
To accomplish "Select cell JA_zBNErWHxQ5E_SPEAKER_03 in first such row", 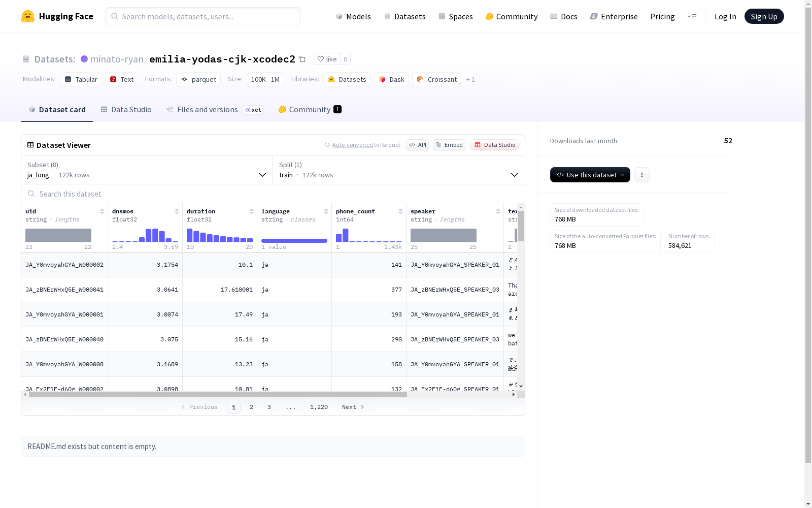I will [x=455, y=290].
